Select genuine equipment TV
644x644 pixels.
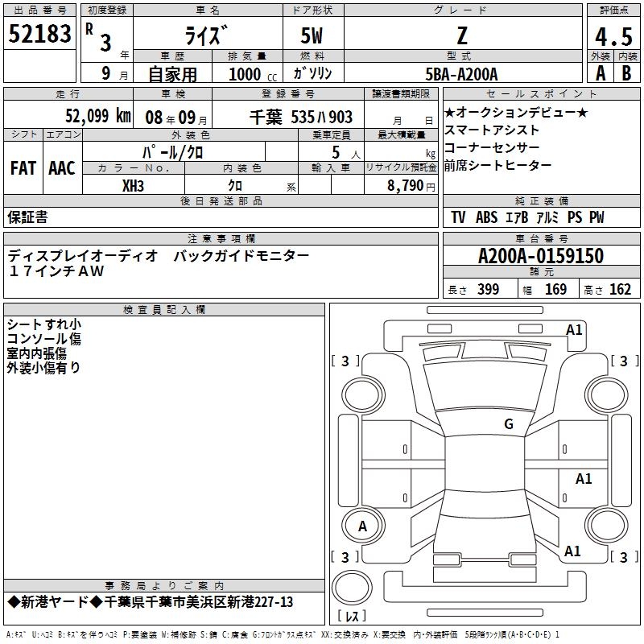pos(458,217)
